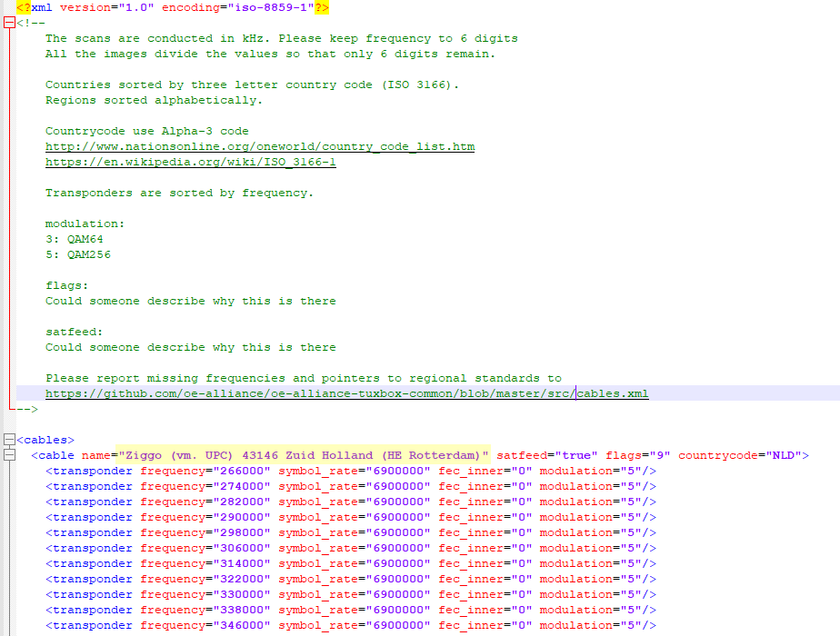The image size is (840, 636).
Task: Collapse the comment block fold marker
Action: tap(9, 23)
